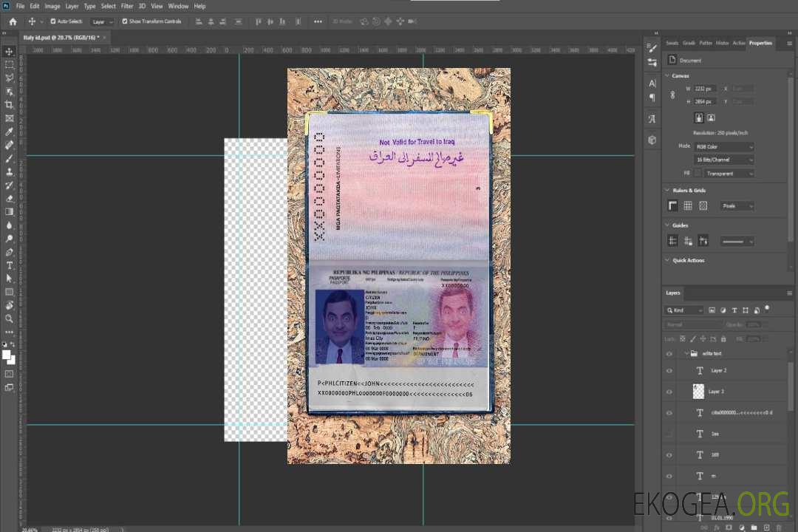
Task: Click the Home icon in options bar
Action: [x=13, y=21]
